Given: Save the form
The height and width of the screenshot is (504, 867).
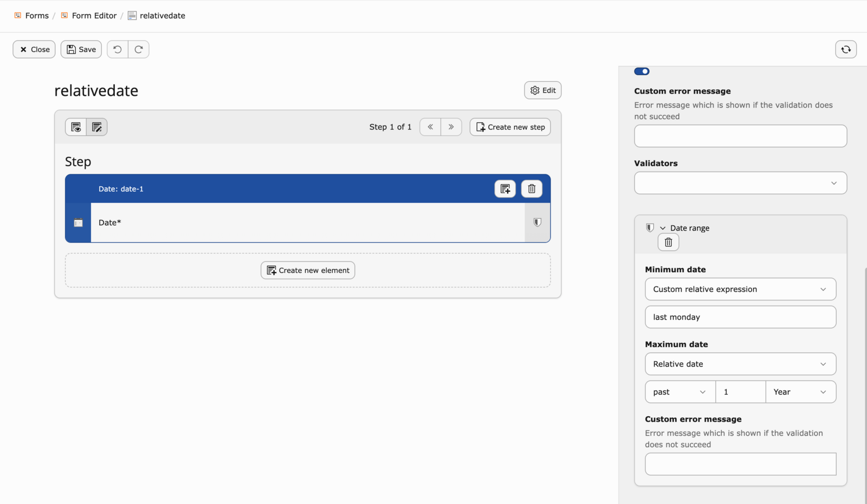Looking at the screenshot, I should coord(81,49).
